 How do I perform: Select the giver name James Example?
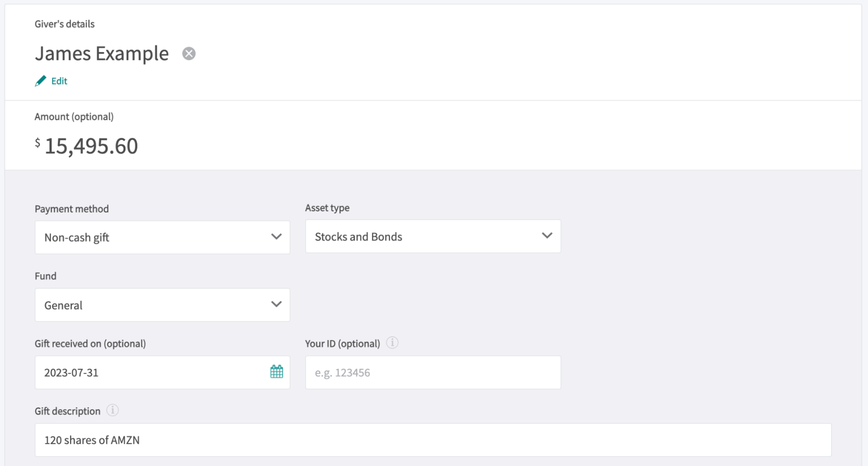click(x=102, y=53)
